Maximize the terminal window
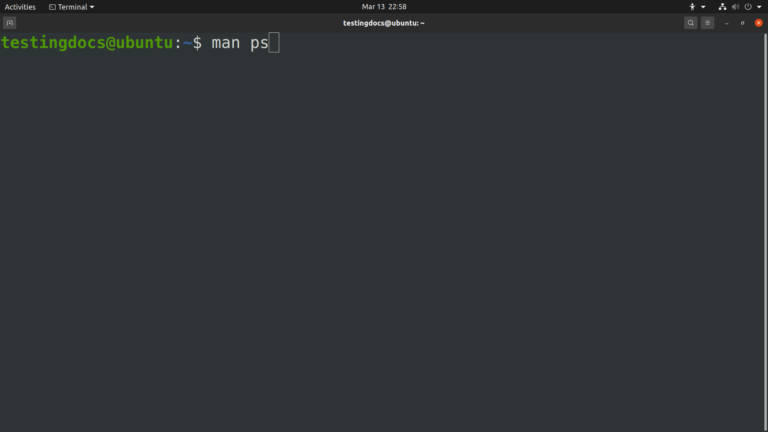This screenshot has height=432, width=768. coord(742,22)
